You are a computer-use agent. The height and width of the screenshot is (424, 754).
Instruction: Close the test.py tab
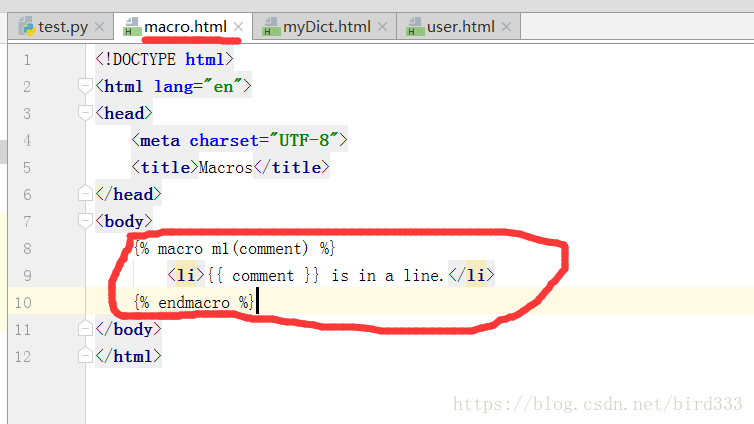(x=99, y=27)
